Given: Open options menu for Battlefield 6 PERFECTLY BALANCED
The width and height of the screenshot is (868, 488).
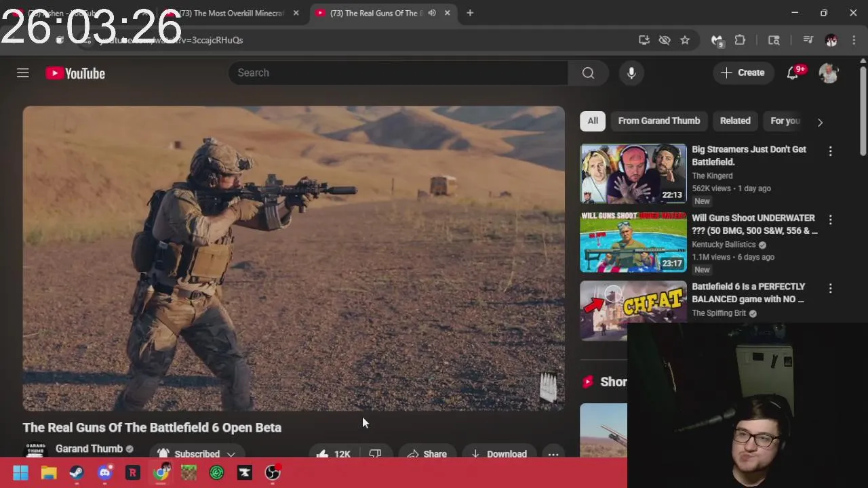Looking at the screenshot, I should point(831,288).
